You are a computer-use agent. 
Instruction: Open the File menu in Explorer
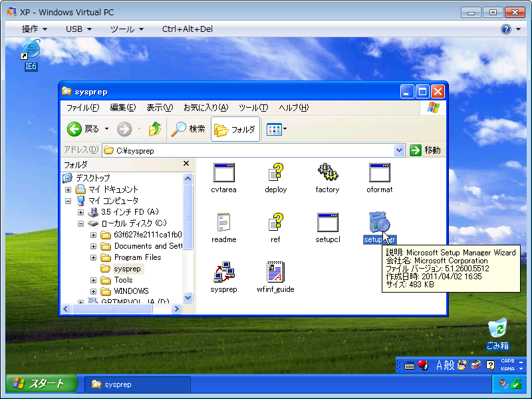[82, 108]
